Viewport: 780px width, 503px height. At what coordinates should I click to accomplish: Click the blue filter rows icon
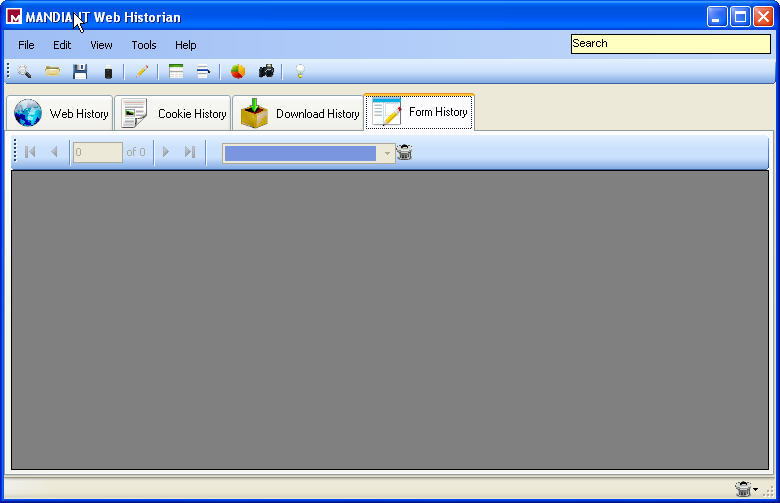coord(203,72)
